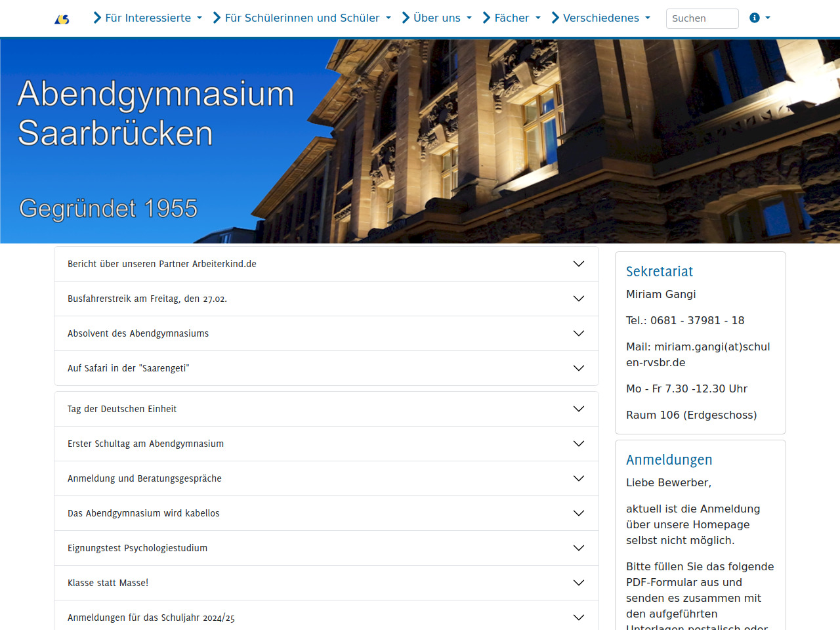Open the Für Interessierte menu
Screen dimensions: 840x630
148,18
